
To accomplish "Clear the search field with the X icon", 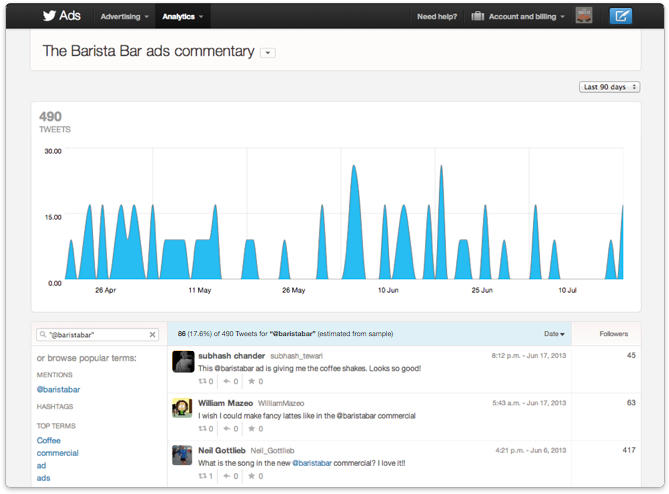I will [153, 335].
